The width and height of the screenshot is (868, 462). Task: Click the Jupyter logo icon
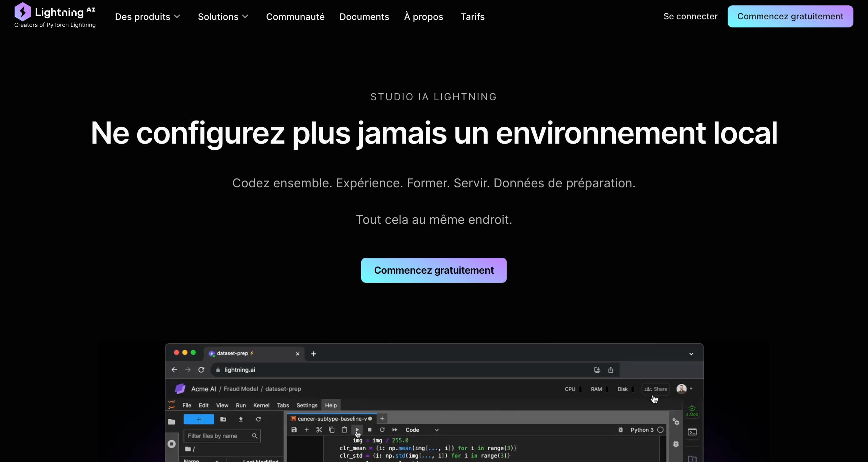[x=172, y=405]
